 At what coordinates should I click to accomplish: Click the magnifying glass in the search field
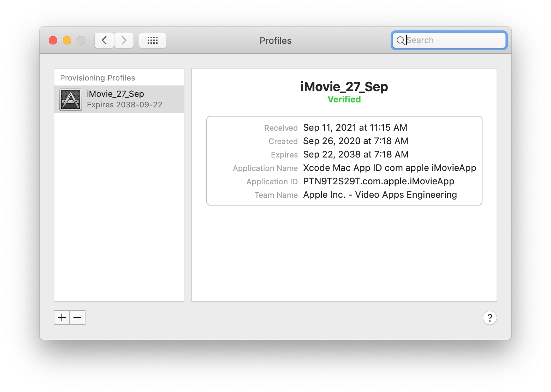pos(401,40)
